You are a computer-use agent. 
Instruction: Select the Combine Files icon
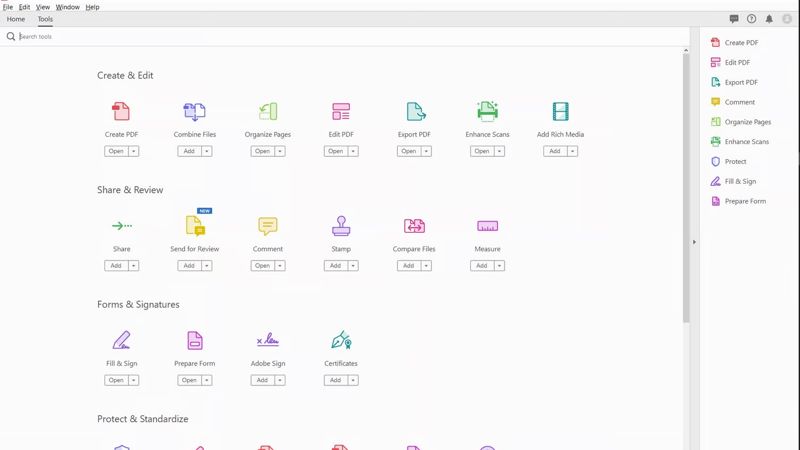coord(194,111)
